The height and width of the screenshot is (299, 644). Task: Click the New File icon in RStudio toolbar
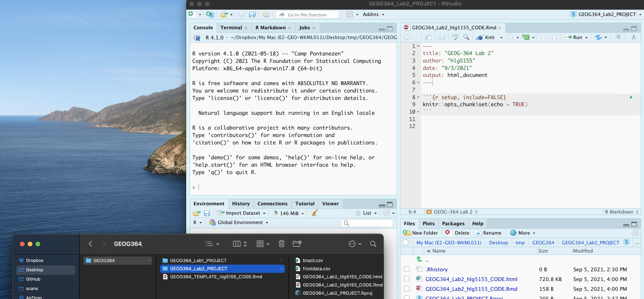(191, 14)
